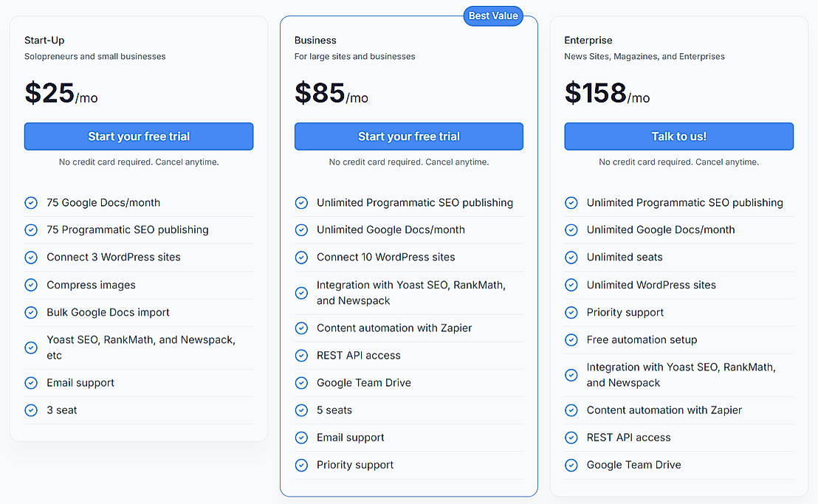The width and height of the screenshot is (818, 504).
Task: Click checkmark beside Business Unlimited Programmatic SEO publishing
Action: click(301, 203)
